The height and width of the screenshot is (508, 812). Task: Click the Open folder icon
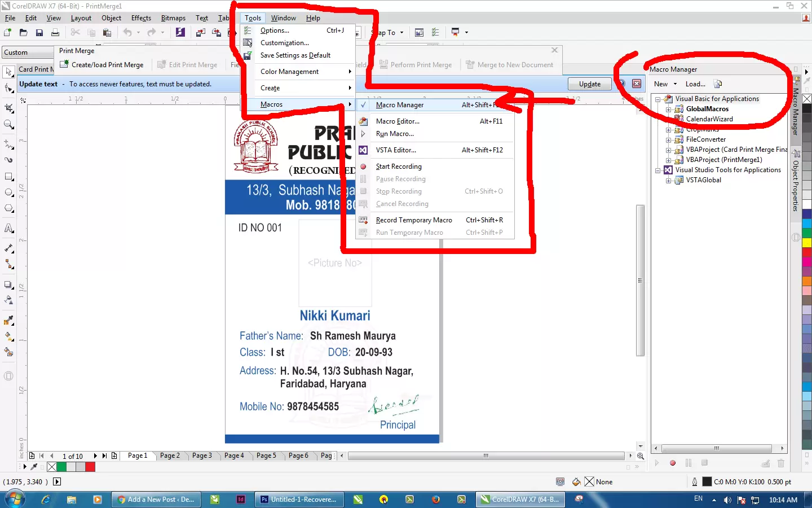point(24,33)
